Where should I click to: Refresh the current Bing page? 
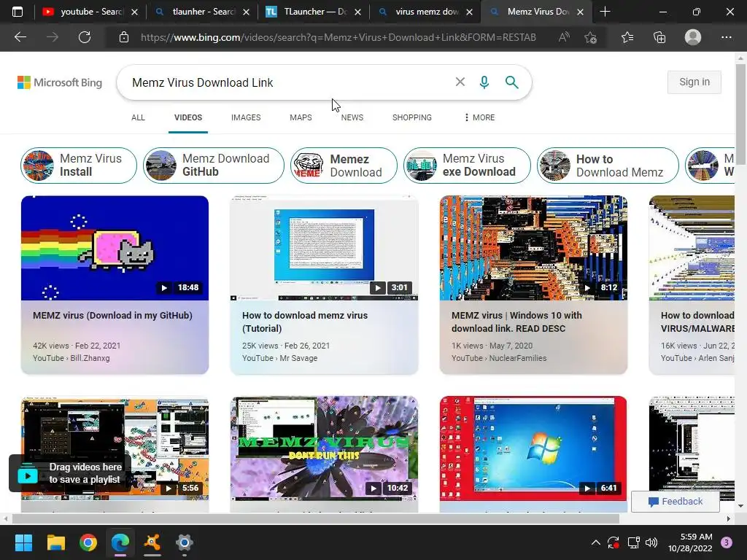(x=85, y=37)
